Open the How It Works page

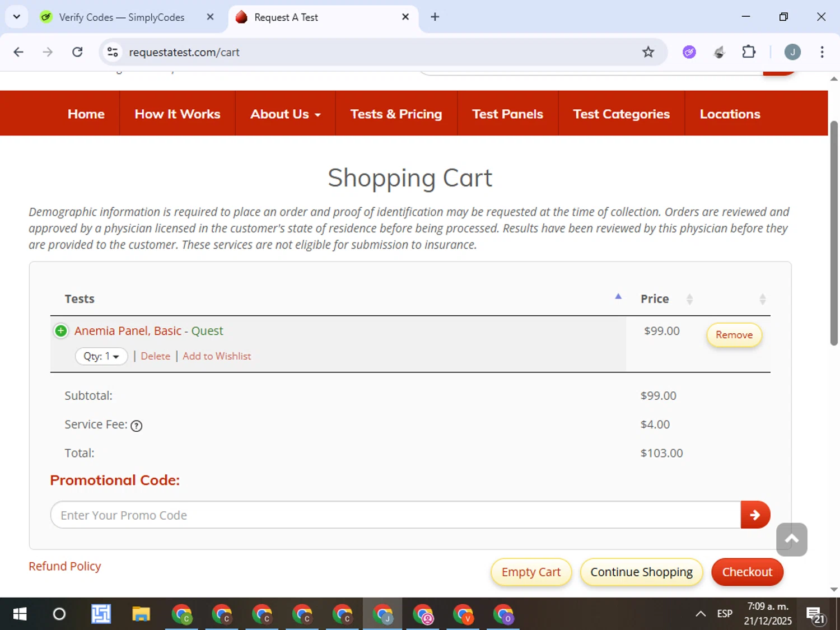click(x=178, y=114)
